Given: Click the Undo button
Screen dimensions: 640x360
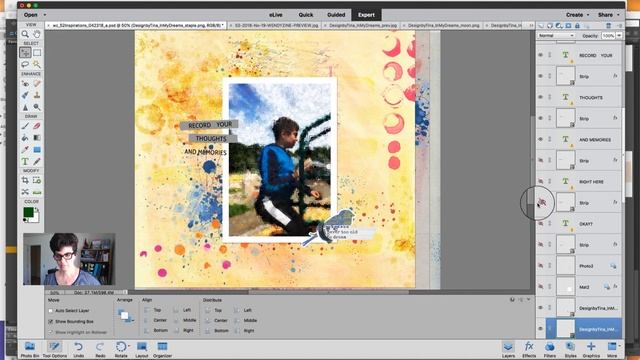Looking at the screenshot, I should click(78, 349).
